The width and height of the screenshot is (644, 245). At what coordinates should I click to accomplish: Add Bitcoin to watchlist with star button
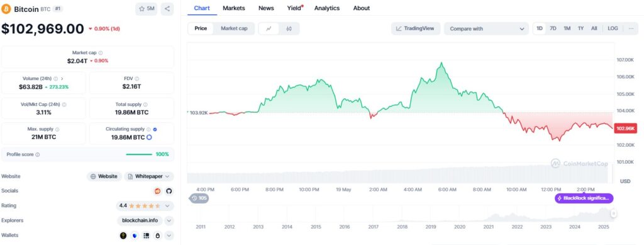pyautogui.click(x=146, y=9)
